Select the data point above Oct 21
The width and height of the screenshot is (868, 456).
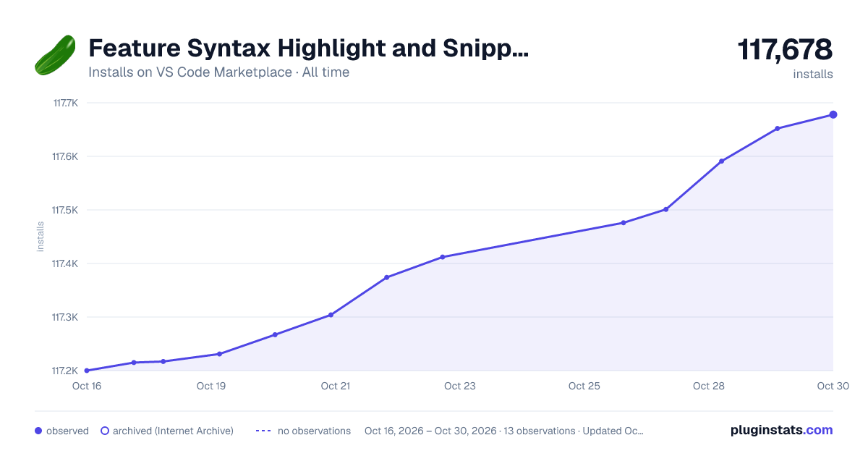click(331, 315)
